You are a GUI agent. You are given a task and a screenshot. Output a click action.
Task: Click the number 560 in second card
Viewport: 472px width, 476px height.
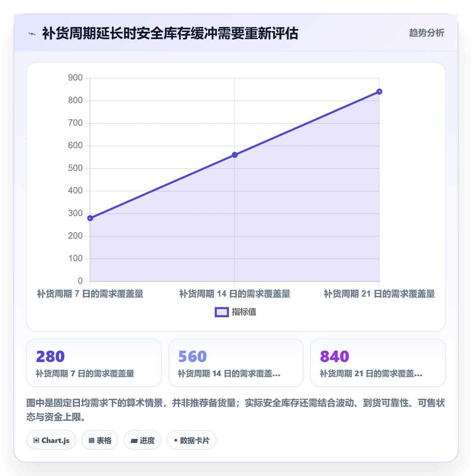(x=193, y=356)
